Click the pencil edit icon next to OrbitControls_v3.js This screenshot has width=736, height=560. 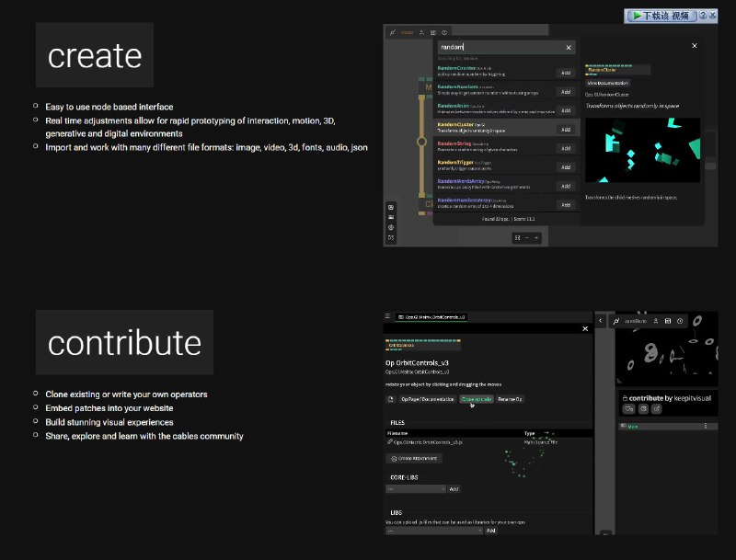[390, 442]
